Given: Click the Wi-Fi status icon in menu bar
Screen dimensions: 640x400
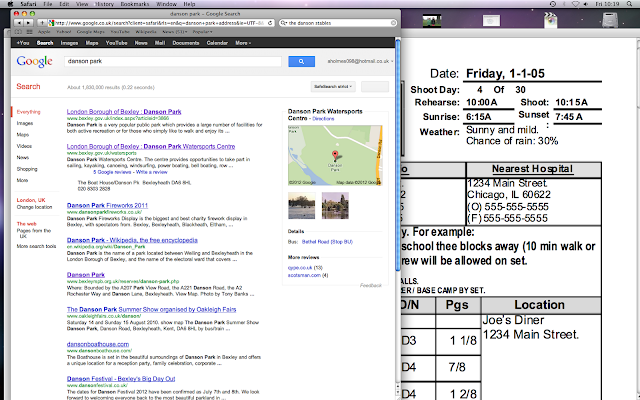Looking at the screenshot, I should click(x=575, y=4).
